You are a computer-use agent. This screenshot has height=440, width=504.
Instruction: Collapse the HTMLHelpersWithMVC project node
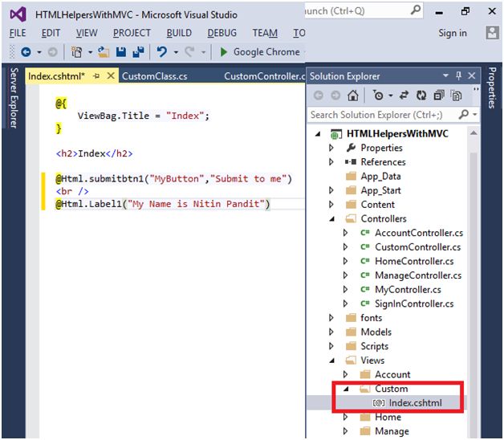click(x=318, y=134)
